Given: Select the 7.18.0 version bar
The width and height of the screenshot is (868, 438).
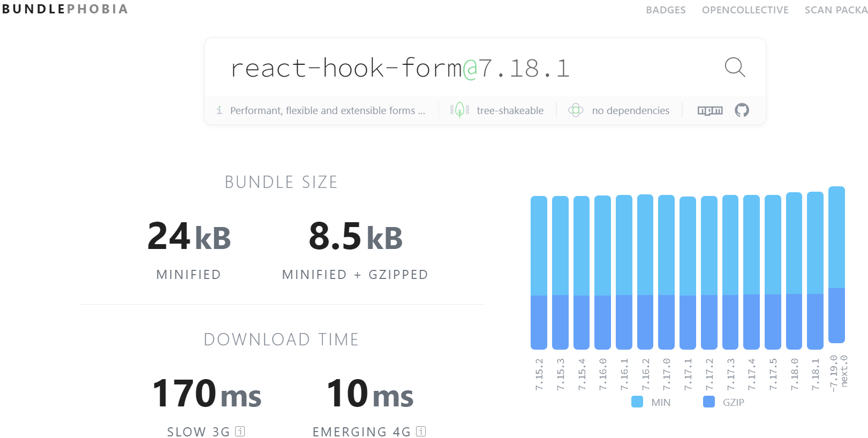Looking at the screenshot, I should [794, 271].
